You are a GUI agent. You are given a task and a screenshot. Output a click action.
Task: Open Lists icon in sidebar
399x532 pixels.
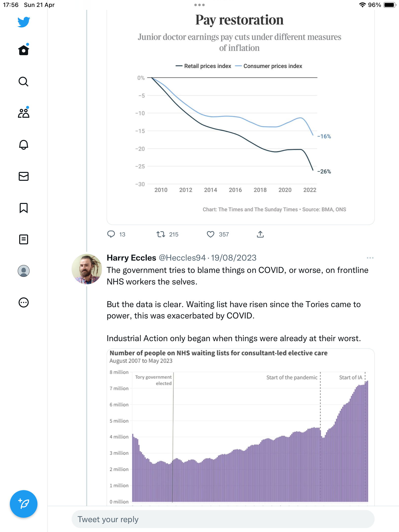24,239
